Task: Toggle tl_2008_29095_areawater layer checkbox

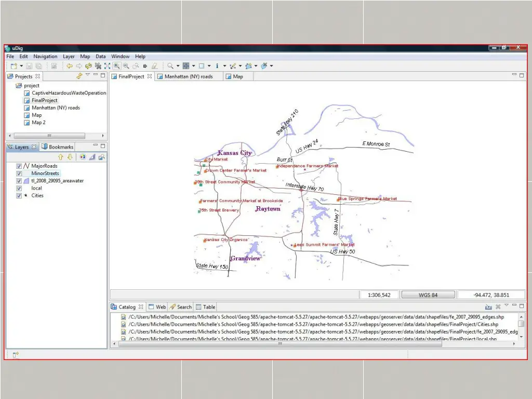Action: pyautogui.click(x=19, y=181)
